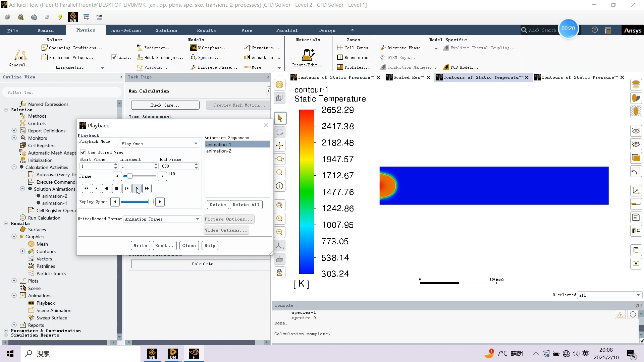Click the Calculate button
The image size is (644, 362).
click(x=202, y=264)
